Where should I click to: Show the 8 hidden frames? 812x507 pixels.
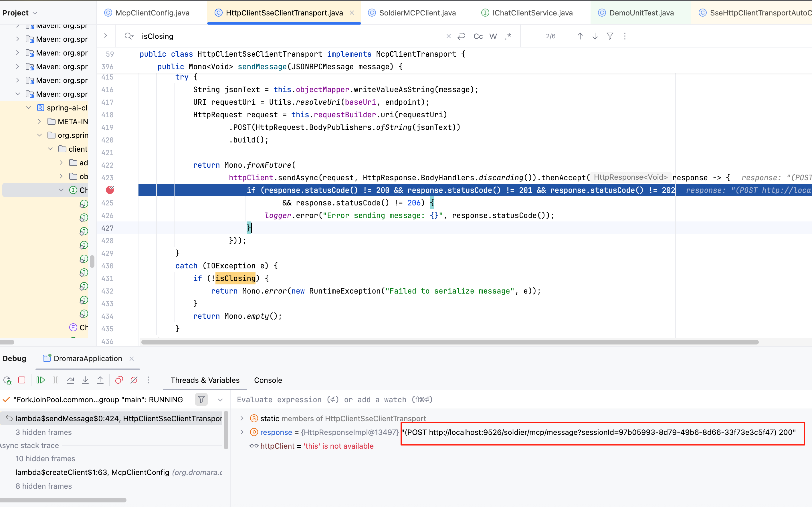tap(43, 486)
